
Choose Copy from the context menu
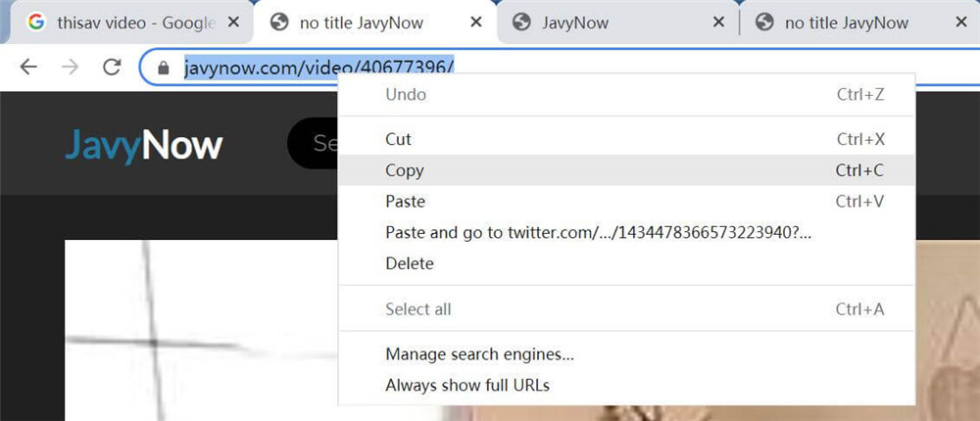coord(404,170)
